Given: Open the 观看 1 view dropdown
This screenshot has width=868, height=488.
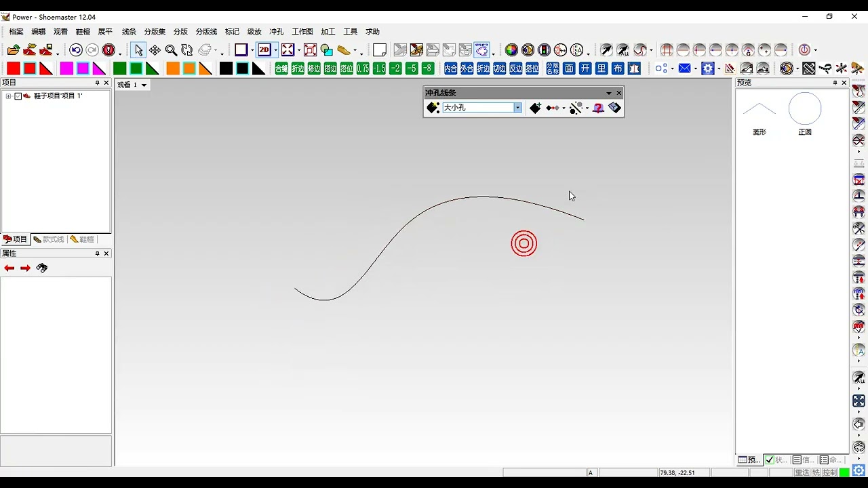Looking at the screenshot, I should point(144,85).
